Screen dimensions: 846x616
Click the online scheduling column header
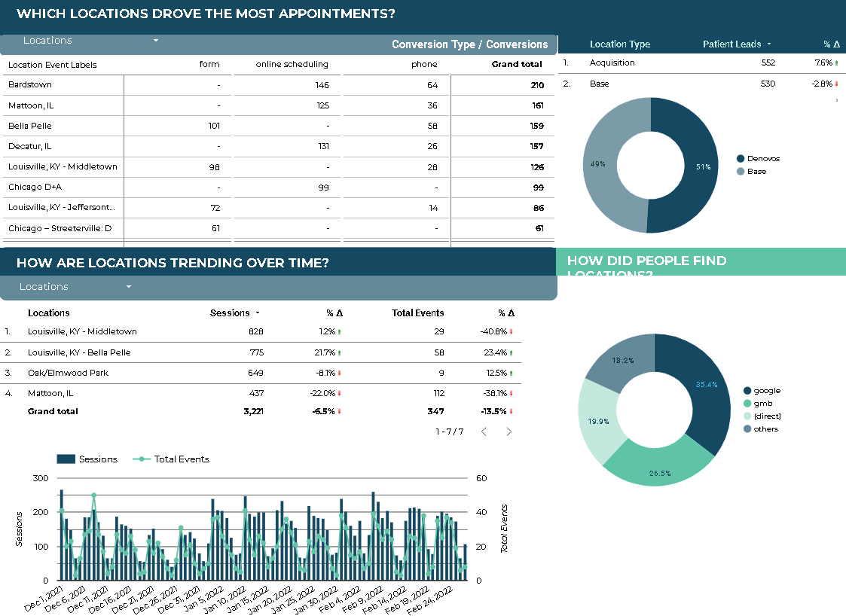[x=292, y=64]
